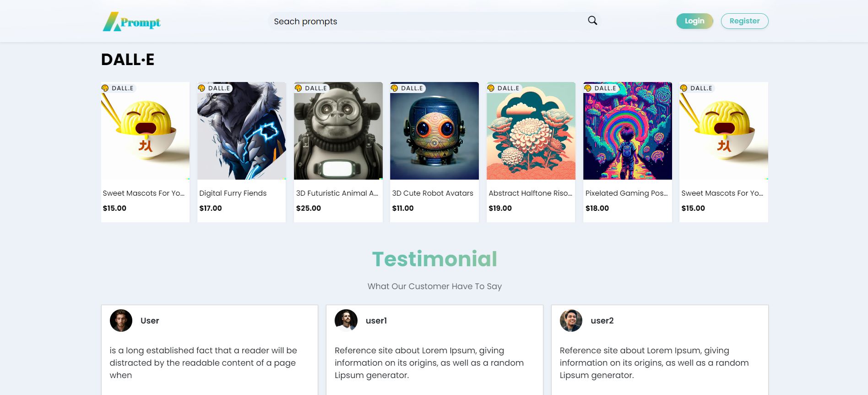Click the avatar of User testimonial
The height and width of the screenshot is (395, 868).
click(x=121, y=320)
